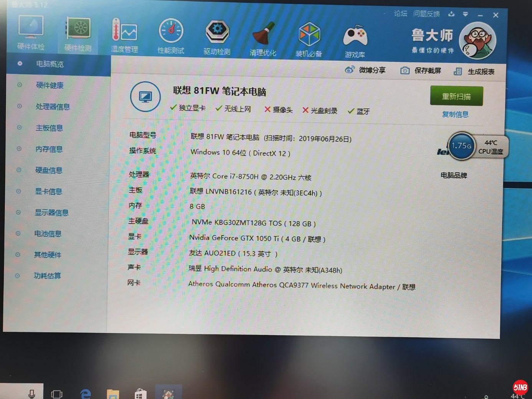Open 温度管理 temperature management

click(124, 35)
